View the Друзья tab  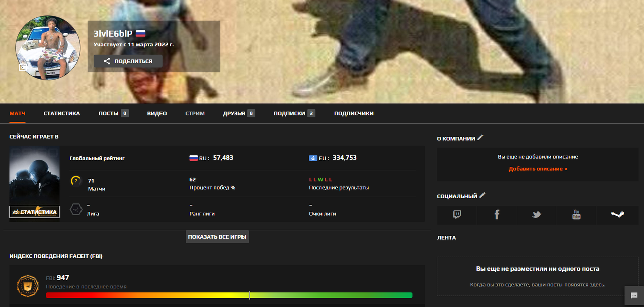pos(238,113)
